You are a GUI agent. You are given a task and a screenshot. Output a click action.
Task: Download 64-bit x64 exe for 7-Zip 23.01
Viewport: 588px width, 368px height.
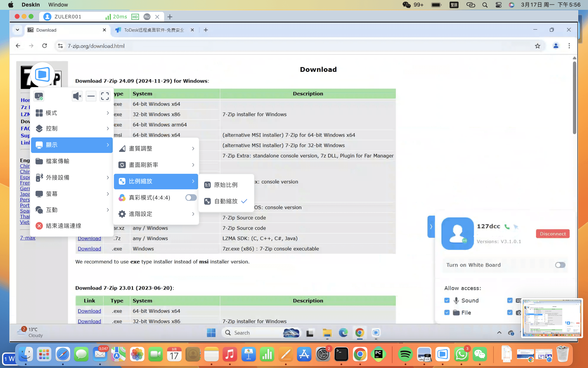click(x=89, y=311)
